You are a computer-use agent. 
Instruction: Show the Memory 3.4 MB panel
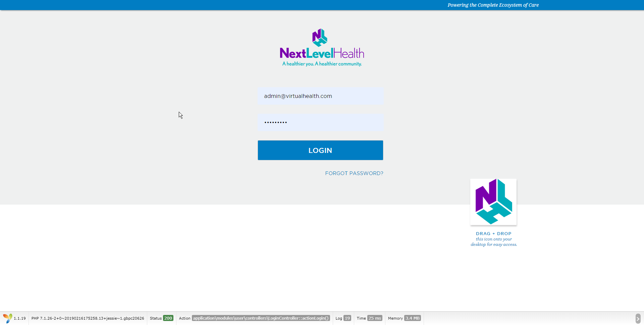pos(404,318)
